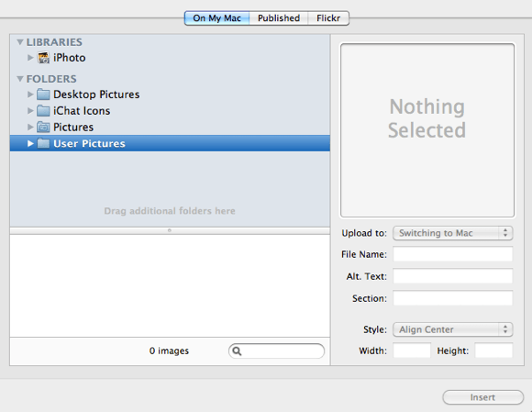Select the User Pictures row label
Image resolution: width=532 pixels, height=412 pixels.
89,143
